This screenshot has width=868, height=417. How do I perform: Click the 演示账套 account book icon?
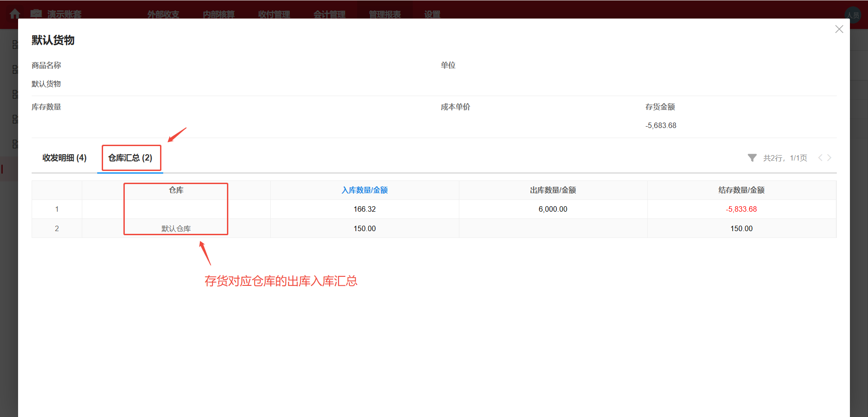[36, 14]
